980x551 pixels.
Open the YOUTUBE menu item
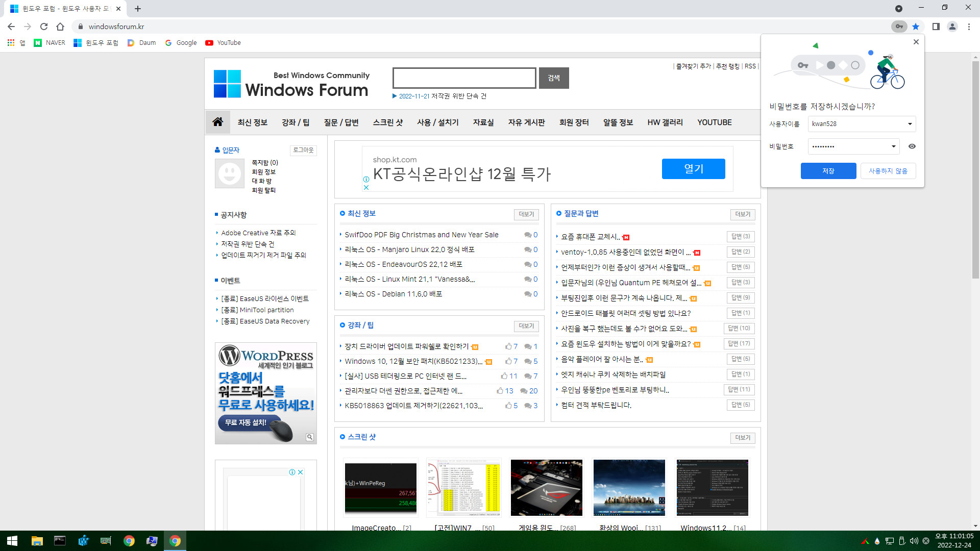click(715, 122)
